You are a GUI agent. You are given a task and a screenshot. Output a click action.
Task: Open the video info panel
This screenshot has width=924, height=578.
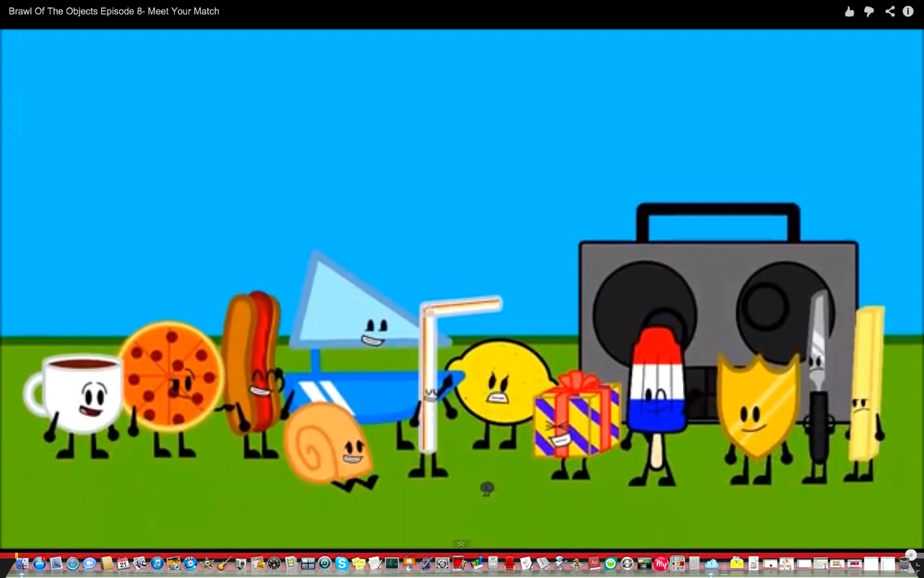click(x=907, y=11)
